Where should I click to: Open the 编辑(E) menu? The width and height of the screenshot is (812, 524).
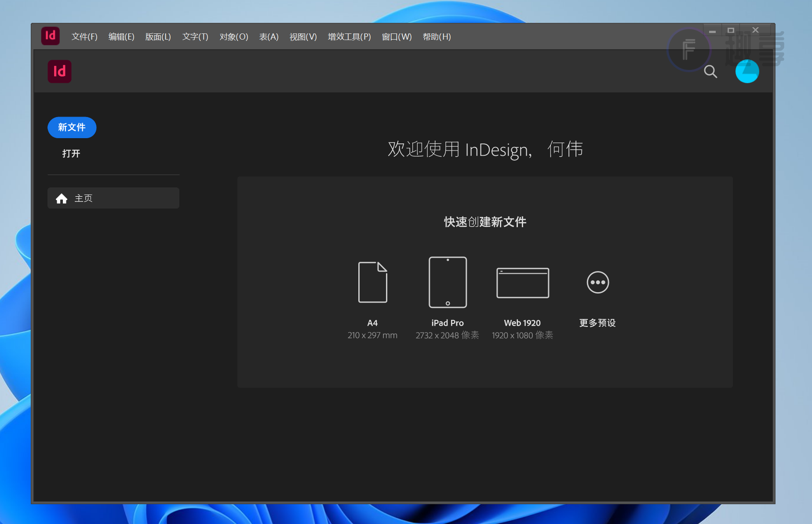click(x=121, y=37)
